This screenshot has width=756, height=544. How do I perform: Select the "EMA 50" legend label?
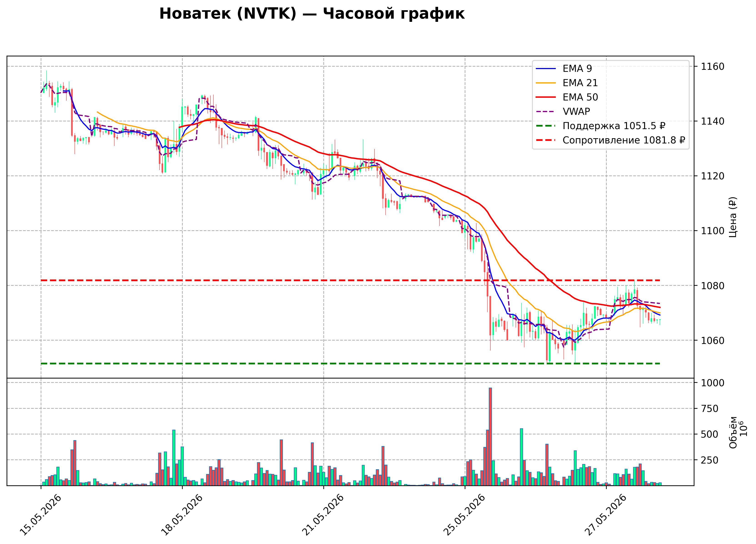pyautogui.click(x=580, y=97)
